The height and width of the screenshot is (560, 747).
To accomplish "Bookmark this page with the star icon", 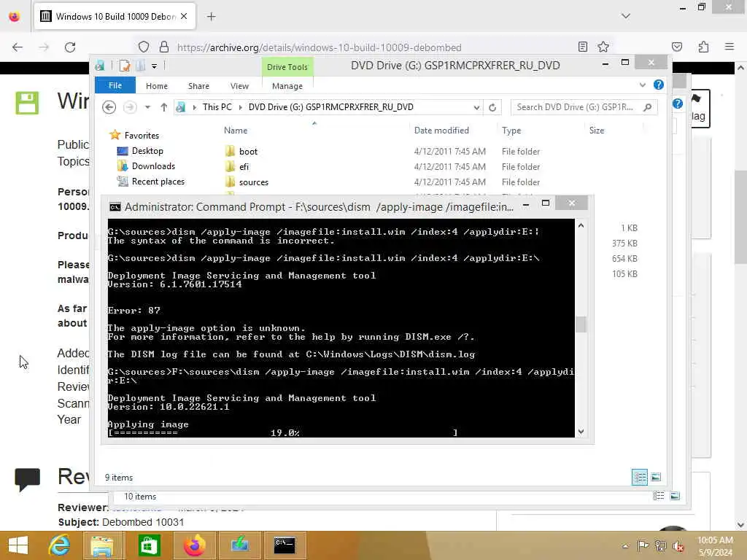I will (x=603, y=47).
